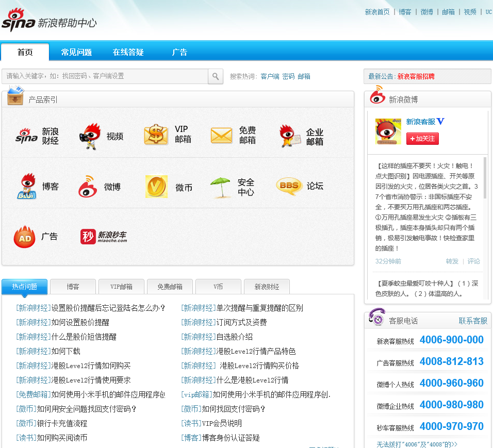Select the 免费邮箱 questions tab

click(x=170, y=287)
